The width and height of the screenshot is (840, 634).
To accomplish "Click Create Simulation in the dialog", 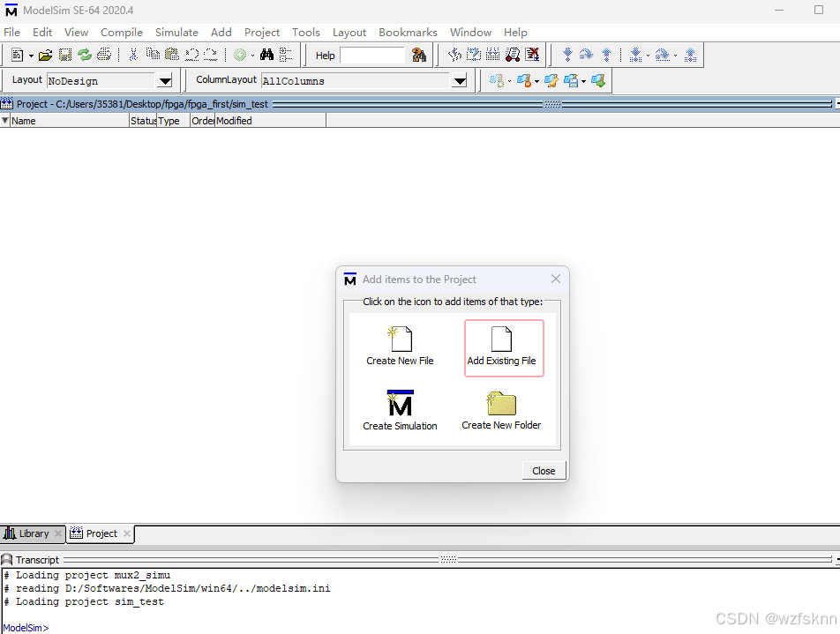I will tap(400, 411).
